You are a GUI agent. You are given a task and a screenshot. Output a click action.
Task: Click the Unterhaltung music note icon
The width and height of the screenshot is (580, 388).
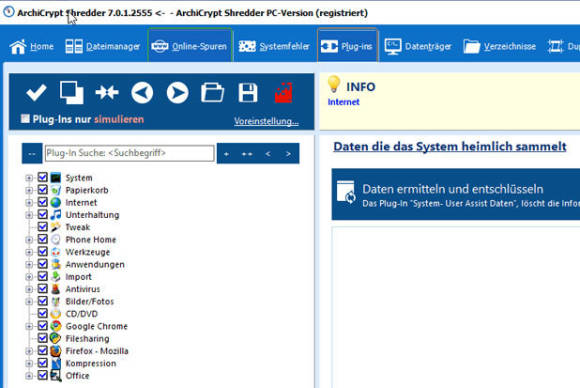point(56,215)
